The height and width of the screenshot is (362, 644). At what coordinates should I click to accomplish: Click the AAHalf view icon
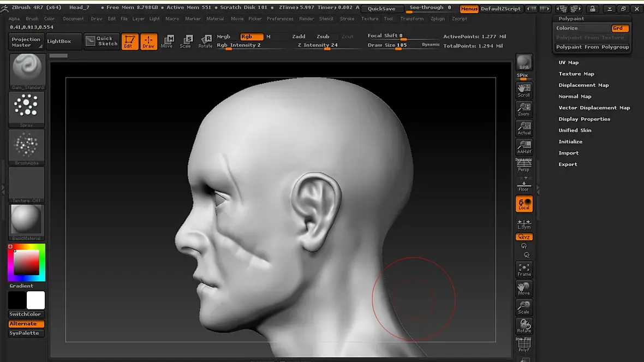coord(524,147)
